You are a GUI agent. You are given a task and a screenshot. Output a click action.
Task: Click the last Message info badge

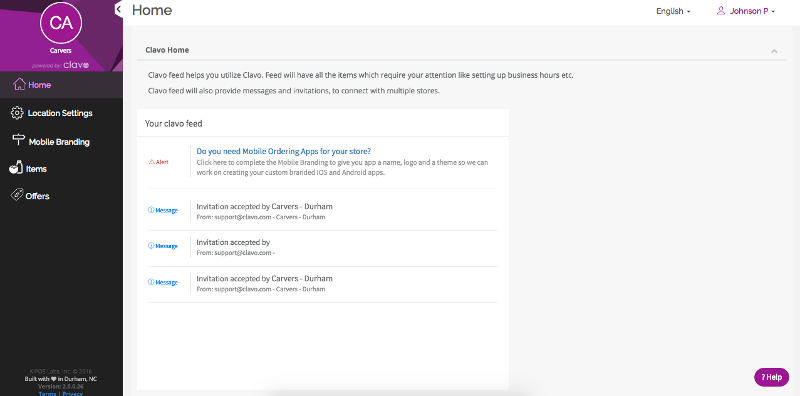tap(163, 282)
